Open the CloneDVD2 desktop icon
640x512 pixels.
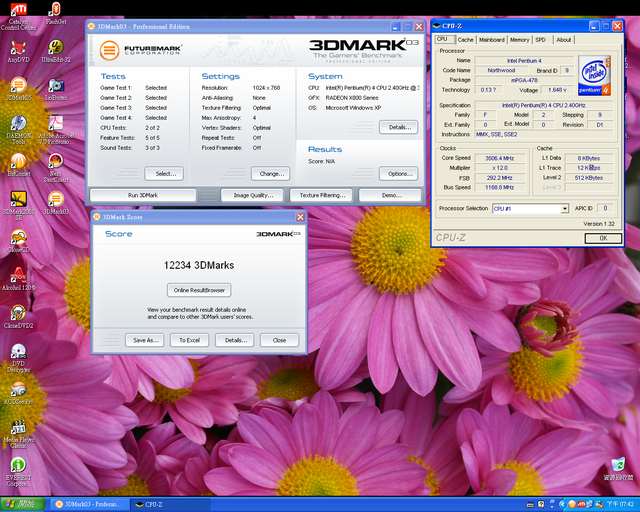[x=18, y=317]
